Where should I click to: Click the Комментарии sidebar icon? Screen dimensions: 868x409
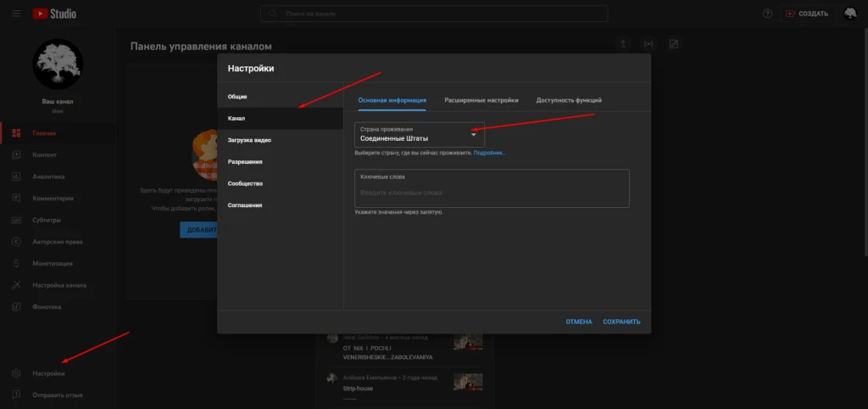(16, 198)
